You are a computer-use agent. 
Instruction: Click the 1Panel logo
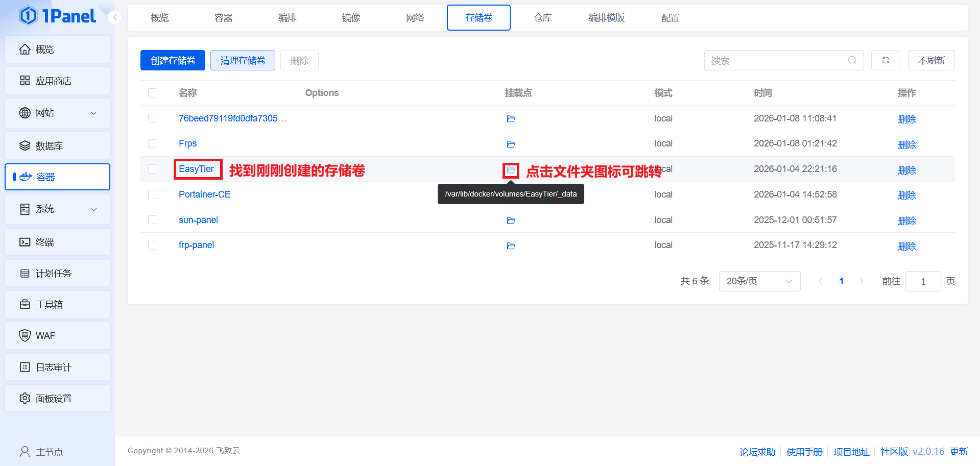point(57,16)
